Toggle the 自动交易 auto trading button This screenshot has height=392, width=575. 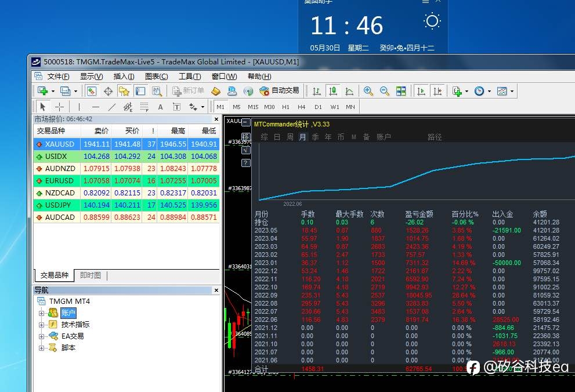coord(279,91)
